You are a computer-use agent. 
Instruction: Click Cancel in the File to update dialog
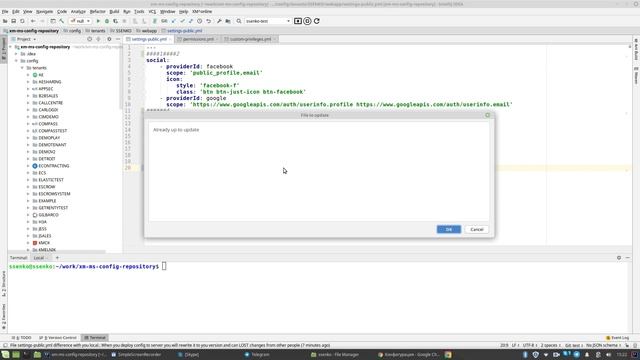[476, 229]
